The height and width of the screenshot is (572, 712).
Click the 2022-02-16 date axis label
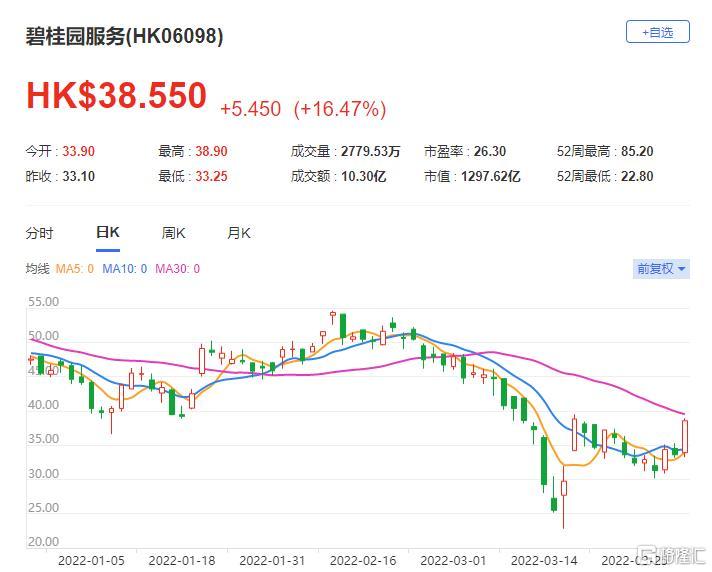click(362, 562)
